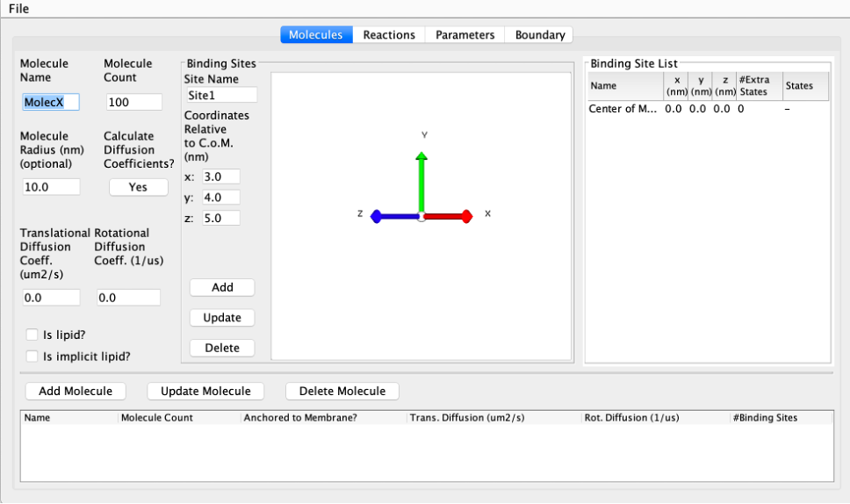Viewport: 850px width, 504px height.
Task: Switch to the Reactions tab
Action: point(389,35)
